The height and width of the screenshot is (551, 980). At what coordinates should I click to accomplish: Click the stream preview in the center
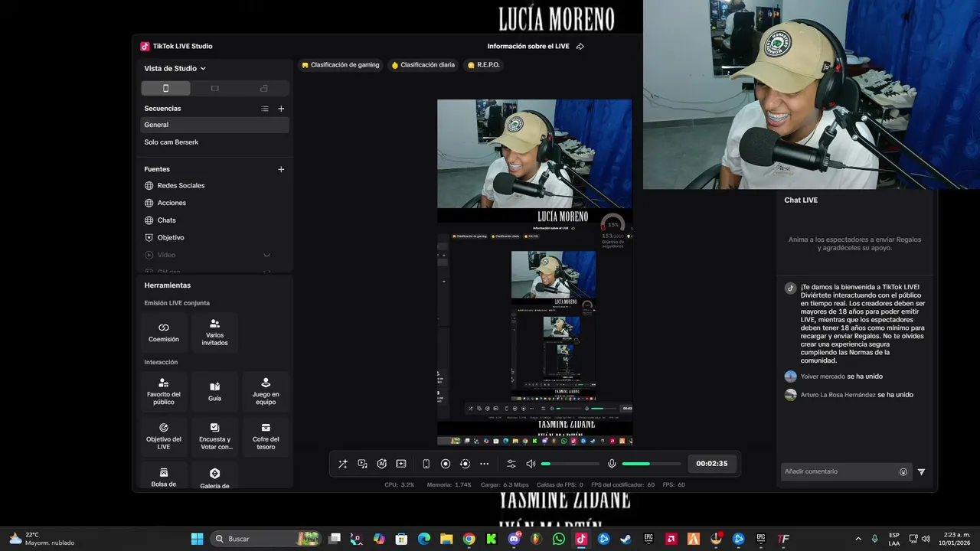tap(534, 272)
